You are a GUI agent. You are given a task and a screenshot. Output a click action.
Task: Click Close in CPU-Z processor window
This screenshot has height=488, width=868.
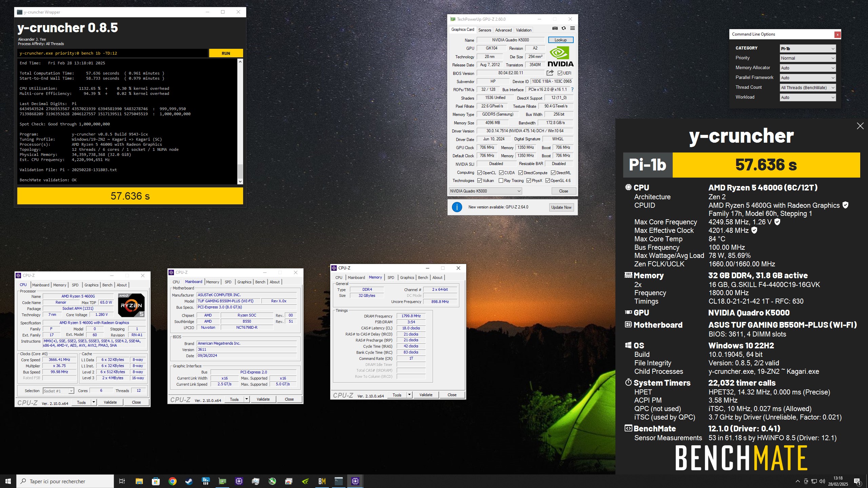(136, 402)
